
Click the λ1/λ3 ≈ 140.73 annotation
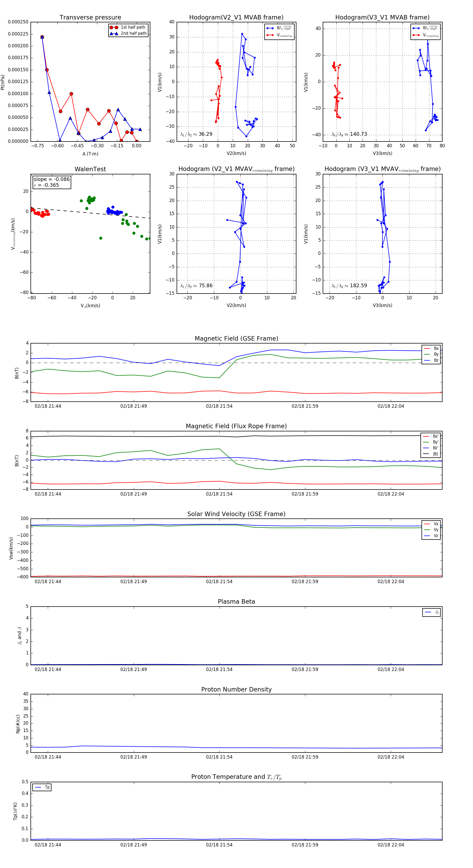(x=349, y=134)
